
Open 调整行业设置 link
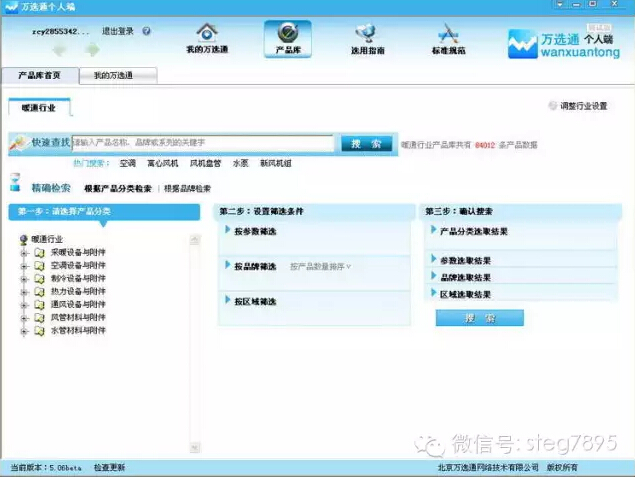point(584,106)
